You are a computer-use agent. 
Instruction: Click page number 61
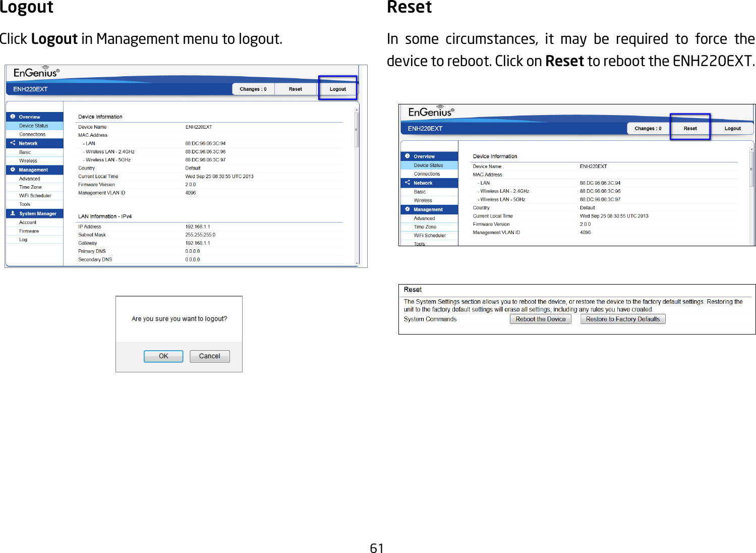point(377,548)
